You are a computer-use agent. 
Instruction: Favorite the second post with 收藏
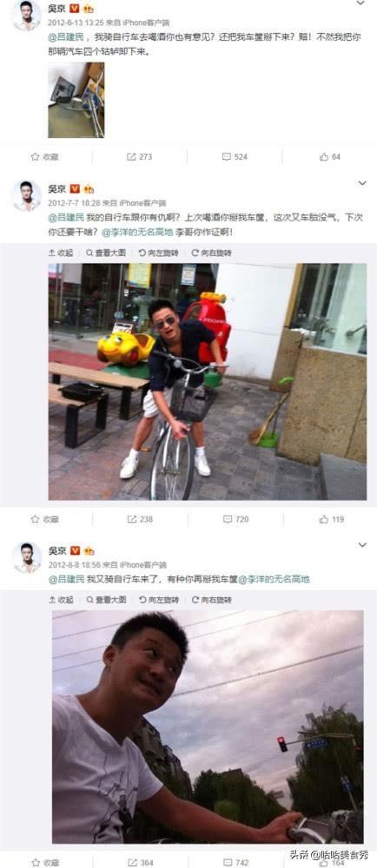45,519
